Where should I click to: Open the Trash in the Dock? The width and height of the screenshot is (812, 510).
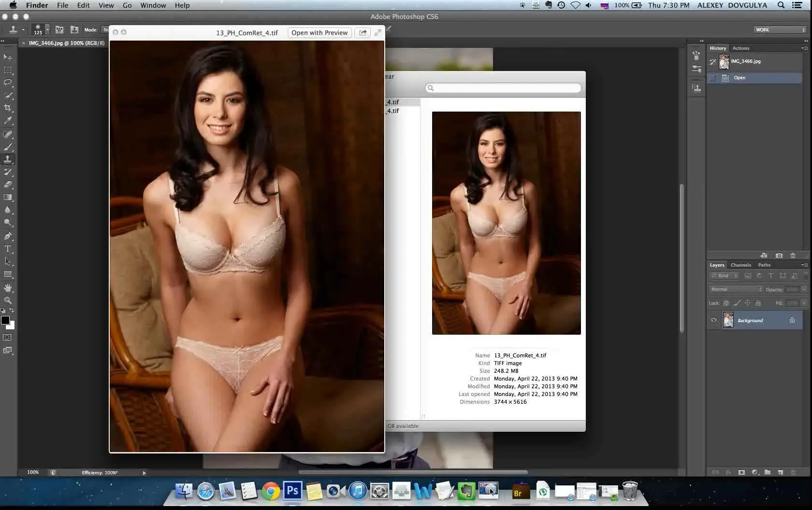tap(630, 491)
